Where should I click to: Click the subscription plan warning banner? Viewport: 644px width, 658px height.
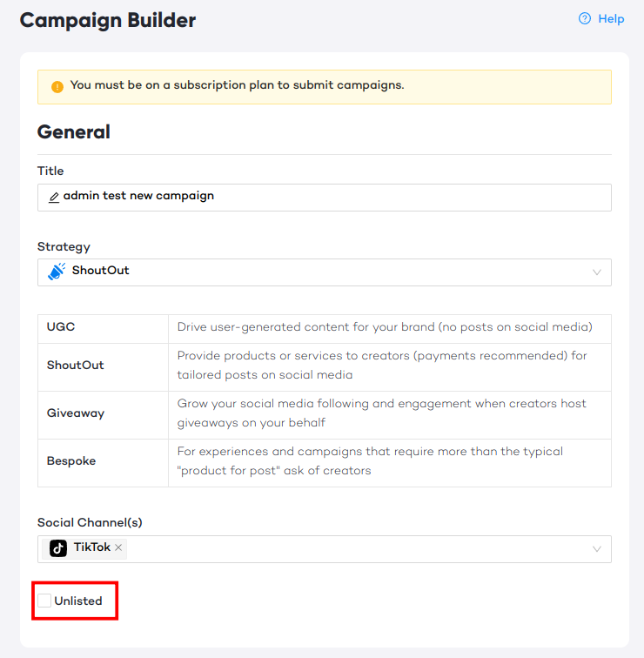(325, 87)
